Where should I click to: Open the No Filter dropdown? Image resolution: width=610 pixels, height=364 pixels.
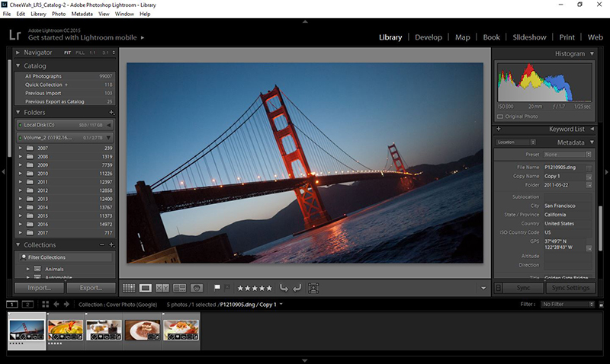(568, 304)
